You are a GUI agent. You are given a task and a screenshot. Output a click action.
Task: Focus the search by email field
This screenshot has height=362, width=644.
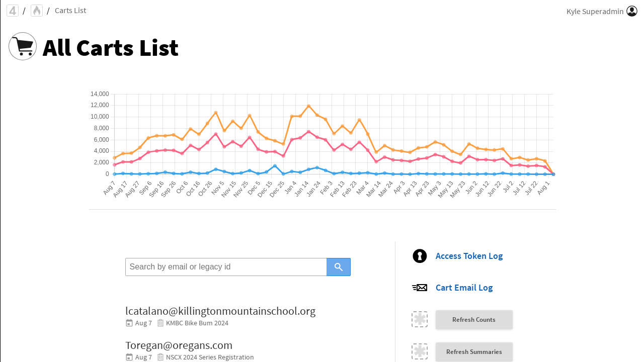226,267
